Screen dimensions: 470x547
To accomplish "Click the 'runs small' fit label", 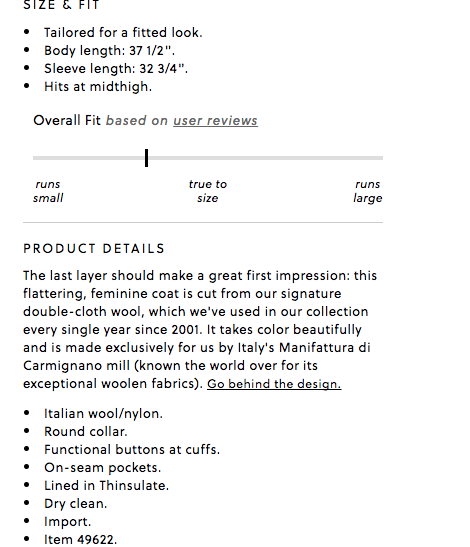I will click(48, 191).
